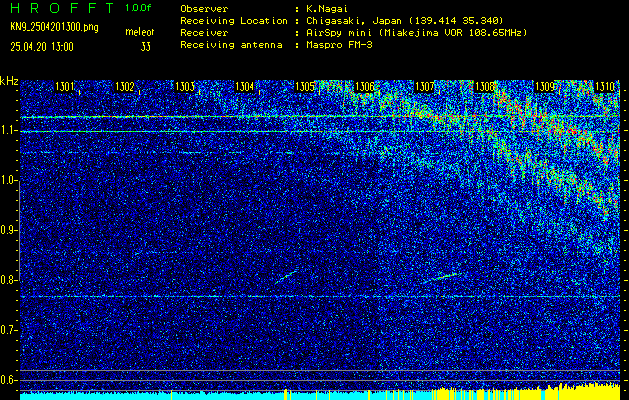629x400 pixels.
Task: Click the meteor label above the count
Action: [x=140, y=32]
